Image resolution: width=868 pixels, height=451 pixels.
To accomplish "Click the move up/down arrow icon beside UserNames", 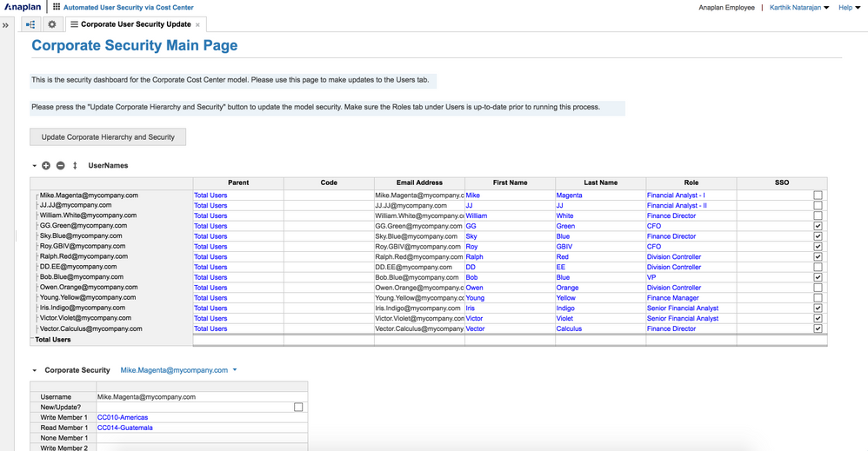I will click(x=75, y=165).
